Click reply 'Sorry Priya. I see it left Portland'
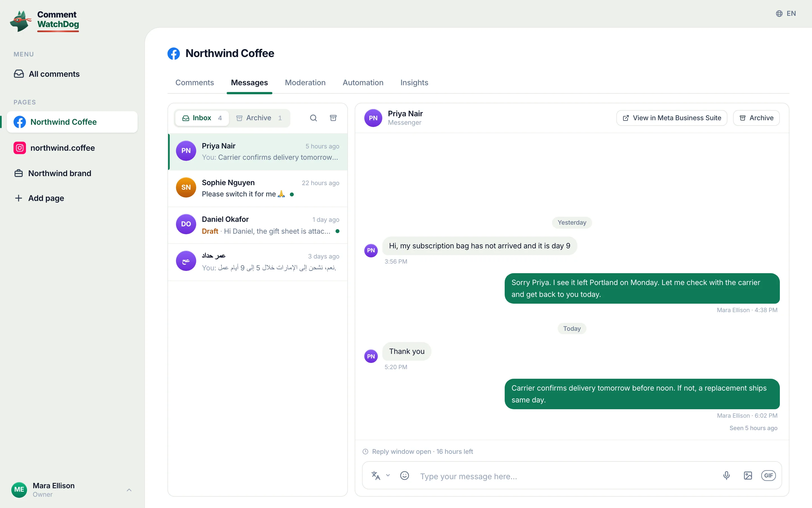This screenshot has height=508, width=812. [x=642, y=288]
